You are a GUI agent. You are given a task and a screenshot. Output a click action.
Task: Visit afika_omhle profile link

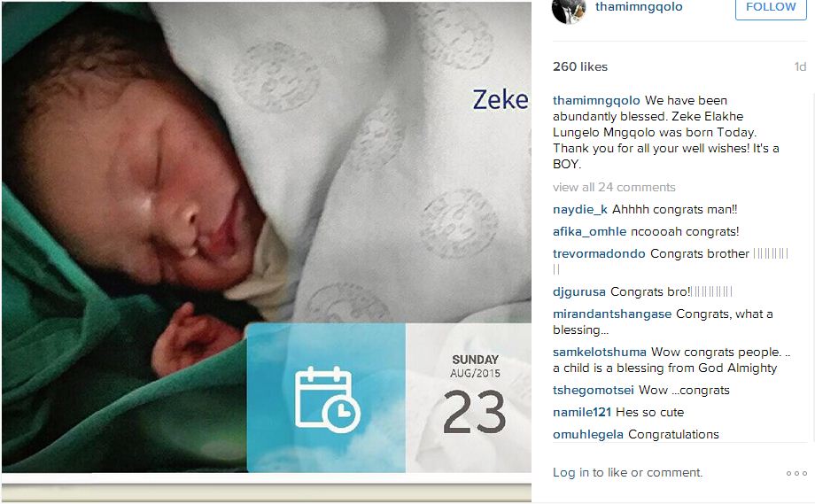click(589, 232)
